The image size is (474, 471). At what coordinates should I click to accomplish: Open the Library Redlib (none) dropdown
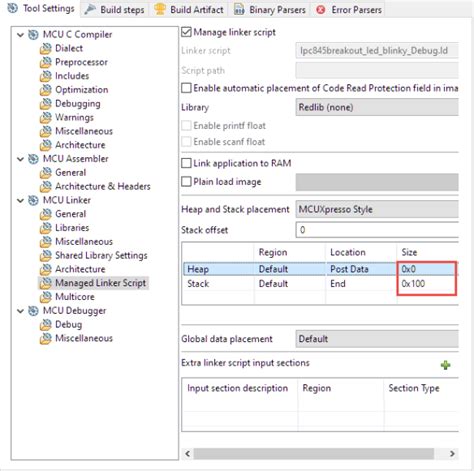377,107
